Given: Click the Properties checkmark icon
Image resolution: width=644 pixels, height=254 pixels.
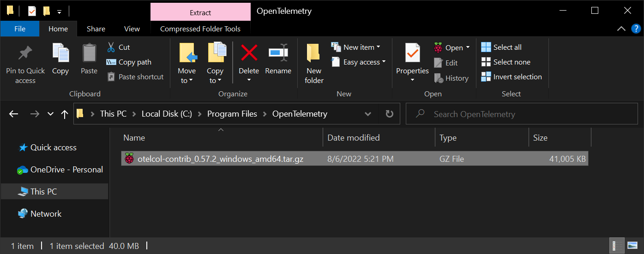Looking at the screenshot, I should (x=412, y=53).
